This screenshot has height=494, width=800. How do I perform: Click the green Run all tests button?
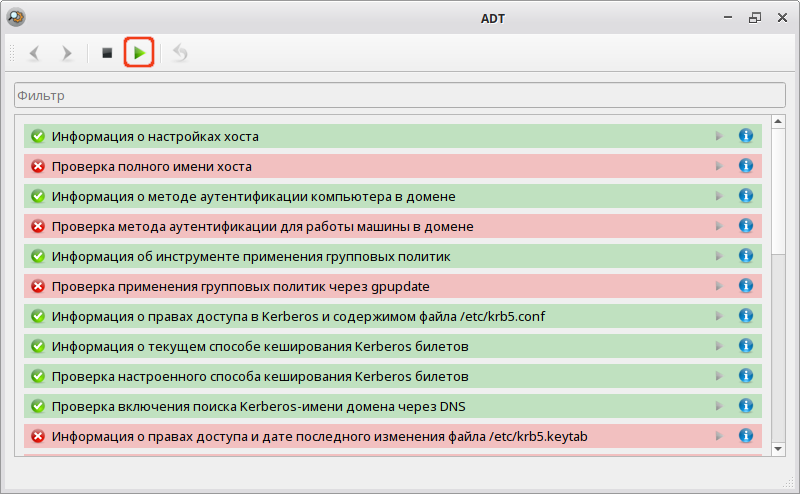(x=139, y=52)
